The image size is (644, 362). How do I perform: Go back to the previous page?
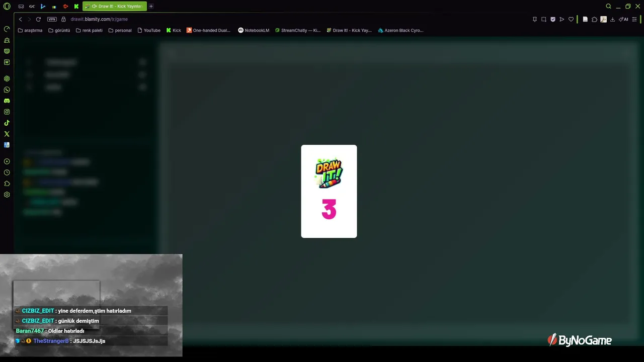click(20, 19)
